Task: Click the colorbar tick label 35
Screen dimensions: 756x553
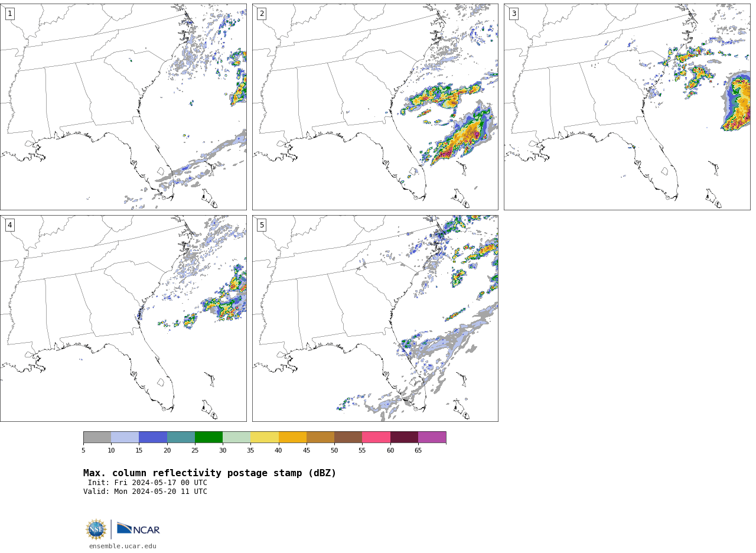Action: click(x=250, y=450)
